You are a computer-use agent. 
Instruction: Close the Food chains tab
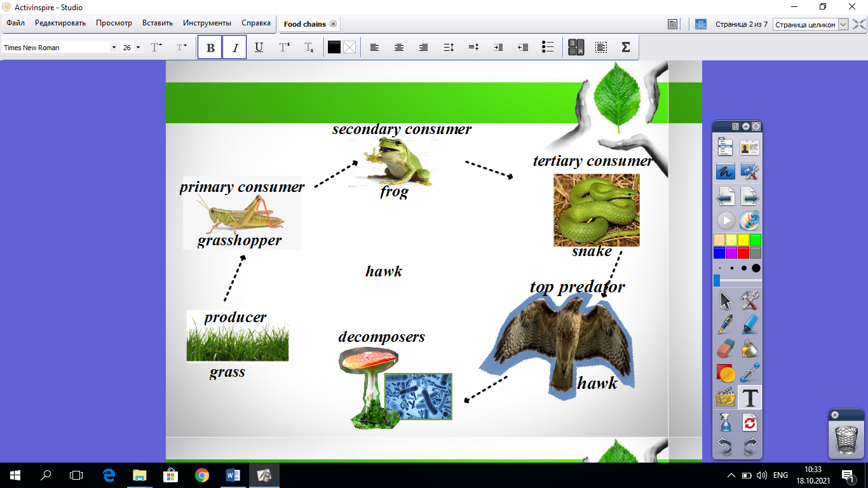pyautogui.click(x=333, y=24)
